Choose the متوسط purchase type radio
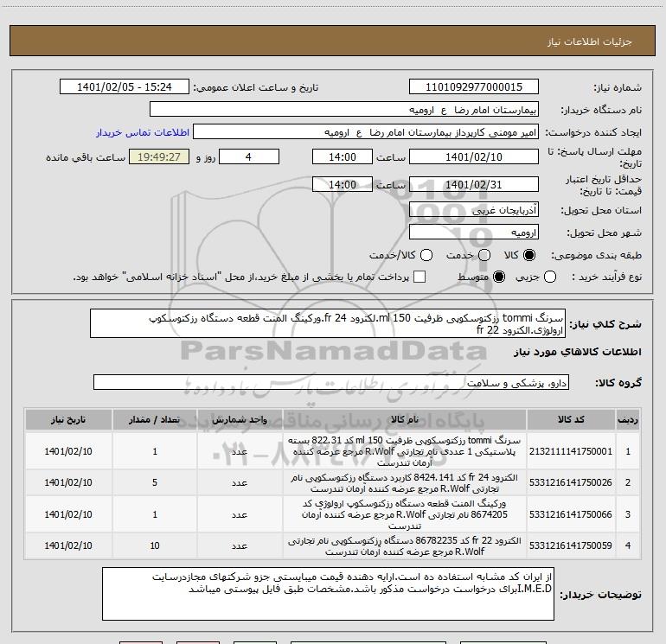Screen dimensions: 666x644 [x=499, y=277]
